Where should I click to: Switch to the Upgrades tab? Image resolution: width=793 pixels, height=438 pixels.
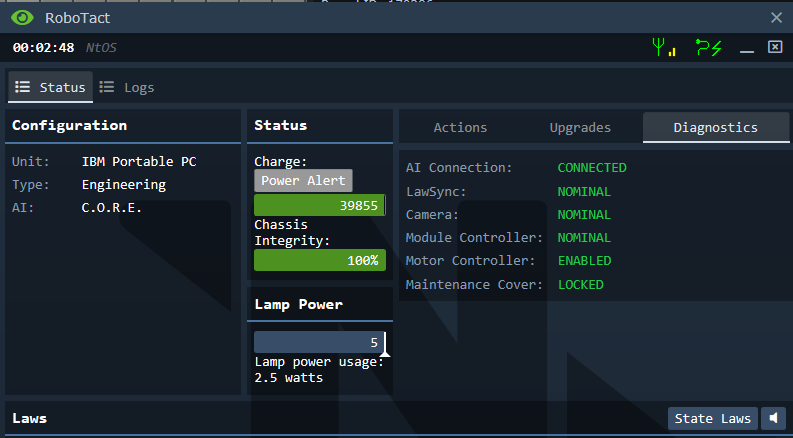pyautogui.click(x=580, y=127)
